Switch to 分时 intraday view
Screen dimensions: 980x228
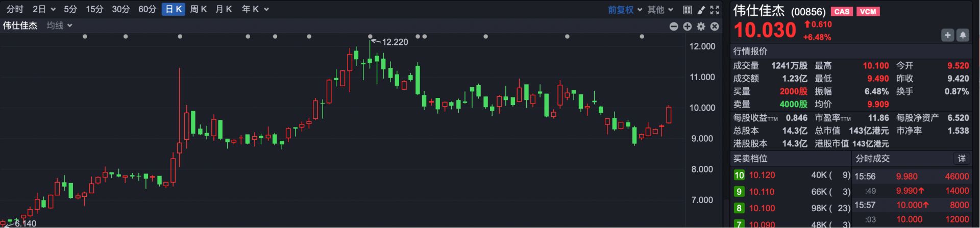click(x=15, y=9)
